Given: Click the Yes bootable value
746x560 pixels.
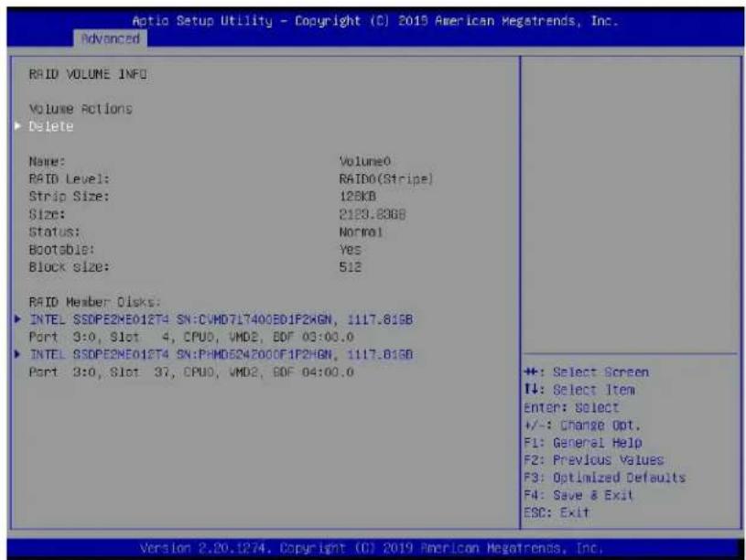Looking at the screenshot, I should tap(351, 249).
